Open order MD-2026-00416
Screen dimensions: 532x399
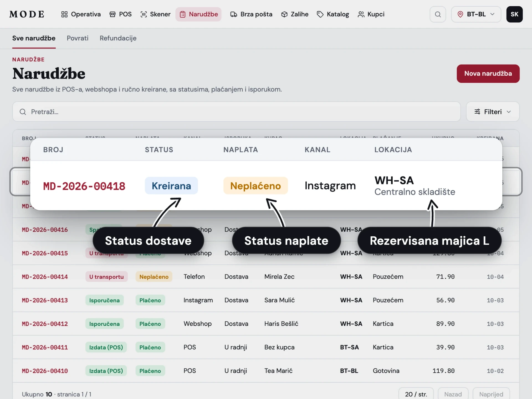pos(45,230)
